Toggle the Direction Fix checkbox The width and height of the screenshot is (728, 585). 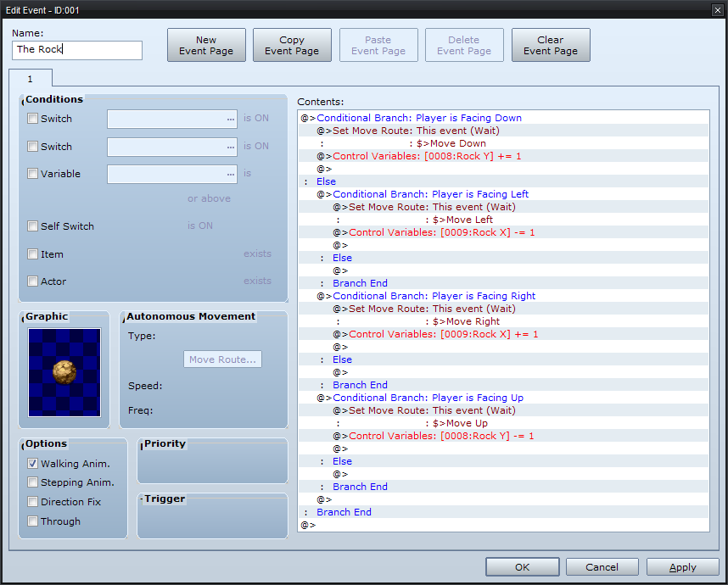(33, 502)
